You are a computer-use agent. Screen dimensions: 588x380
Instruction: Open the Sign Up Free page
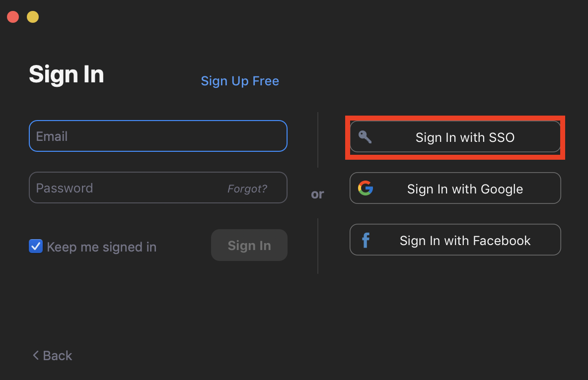point(240,81)
